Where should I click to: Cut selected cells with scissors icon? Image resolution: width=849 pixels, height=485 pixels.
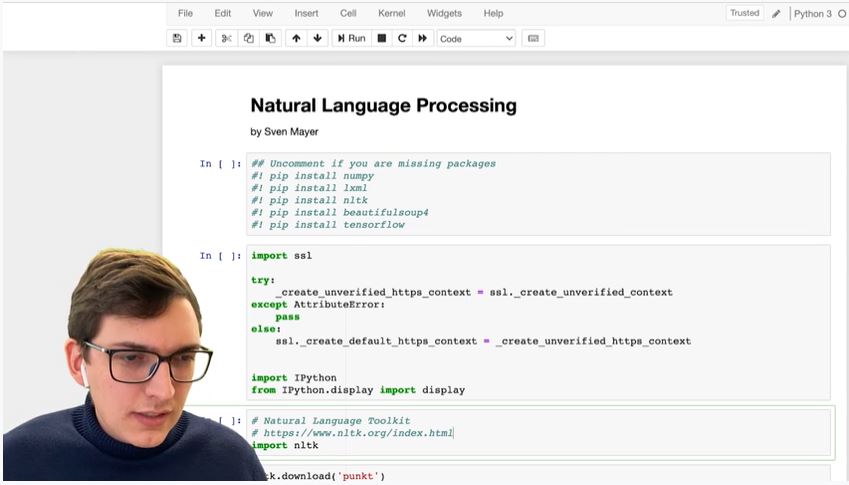click(x=226, y=38)
